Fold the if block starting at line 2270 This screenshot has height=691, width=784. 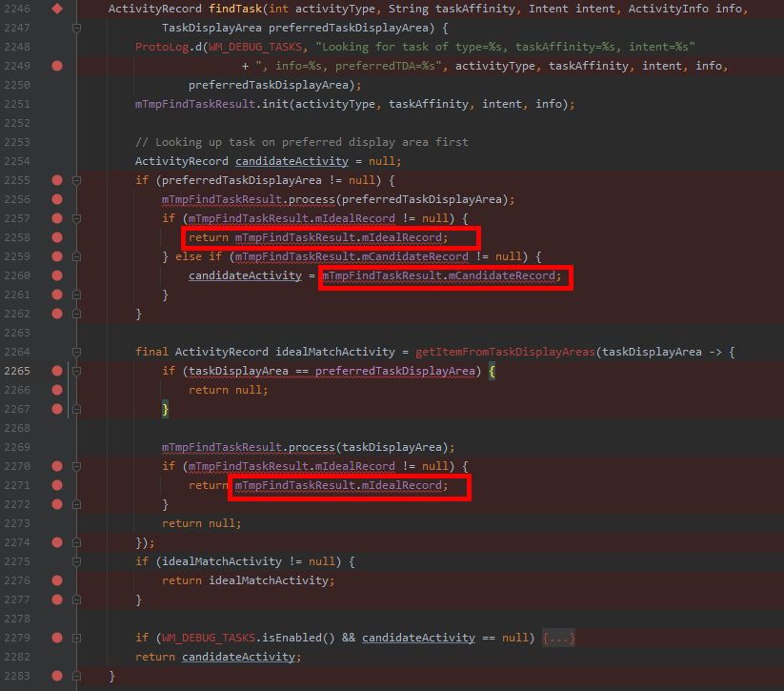click(76, 466)
